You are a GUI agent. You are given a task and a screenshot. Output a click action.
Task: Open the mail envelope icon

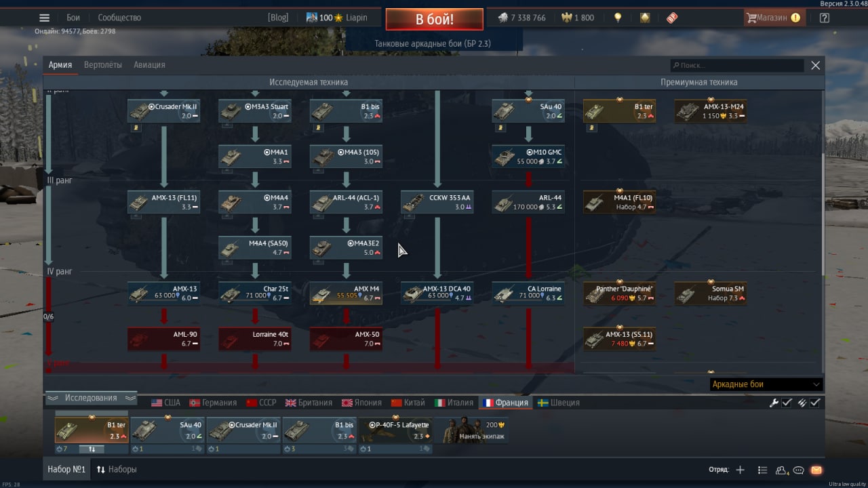click(x=816, y=470)
